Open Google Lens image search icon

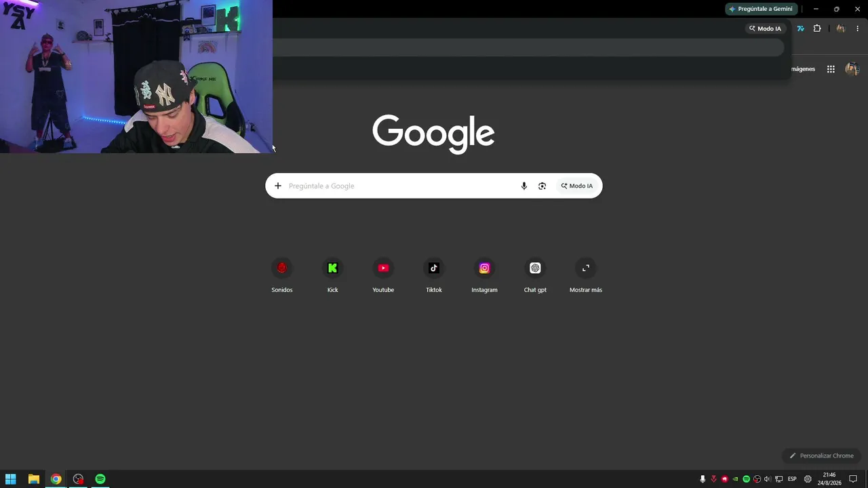[x=542, y=186]
